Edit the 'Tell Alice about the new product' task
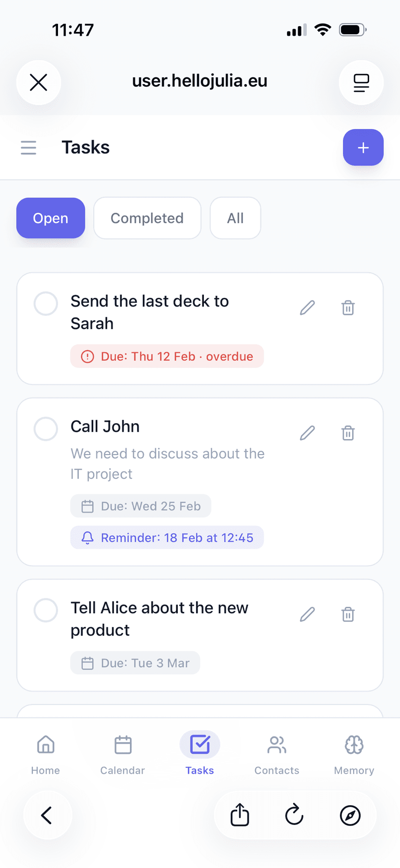Screen dimensions: 400x868 [x=307, y=614]
